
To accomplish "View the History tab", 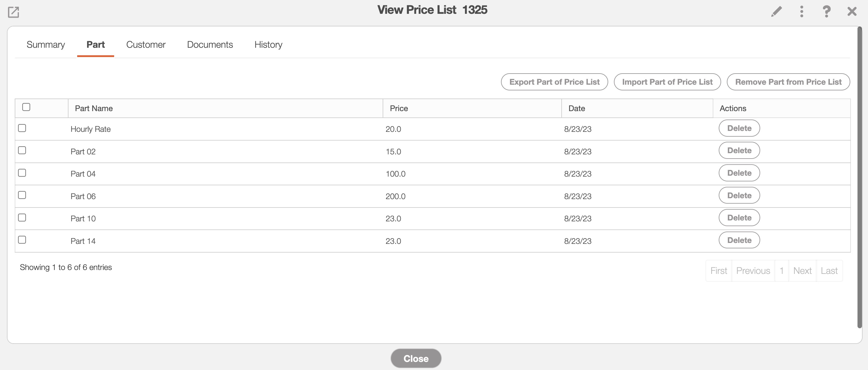I will click(x=268, y=44).
